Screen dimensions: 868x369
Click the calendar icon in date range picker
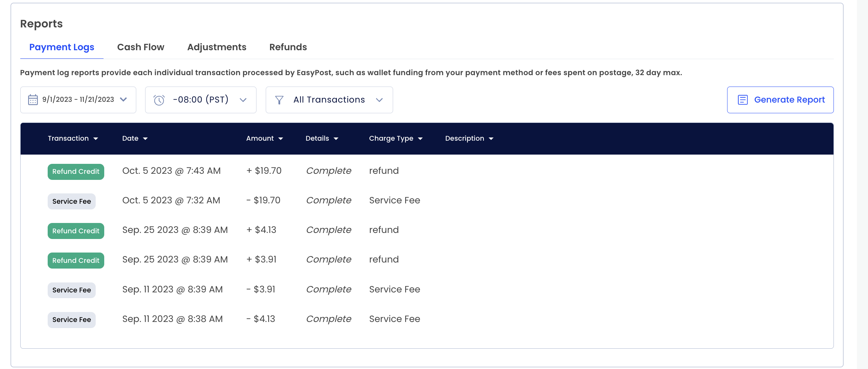pyautogui.click(x=33, y=100)
